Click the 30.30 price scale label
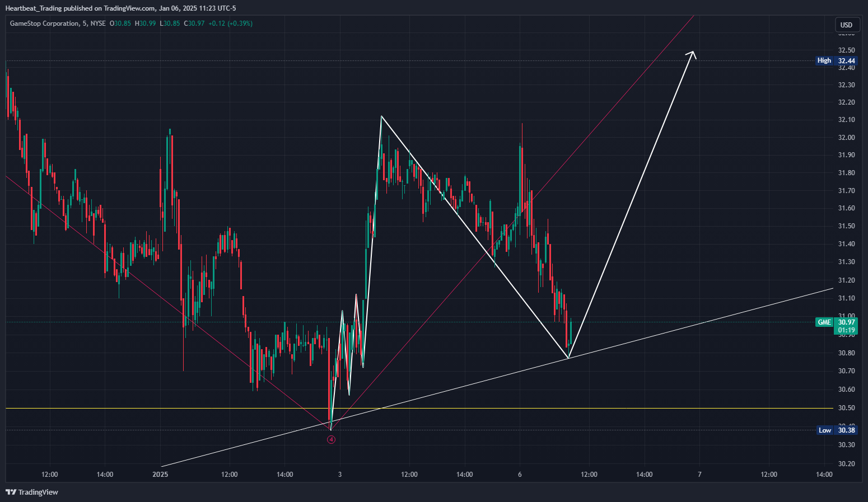Screen dimensions: 868x502 click(x=846, y=445)
